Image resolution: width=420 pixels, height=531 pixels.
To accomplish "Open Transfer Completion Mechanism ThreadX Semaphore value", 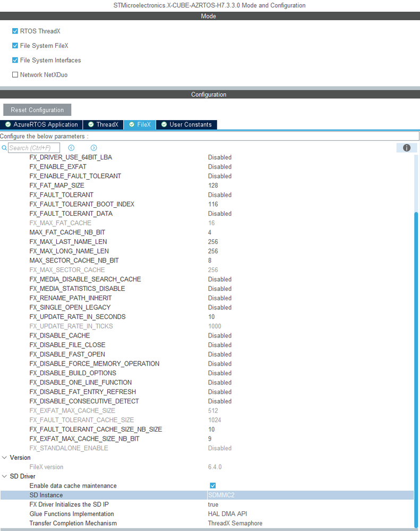I will [235, 523].
